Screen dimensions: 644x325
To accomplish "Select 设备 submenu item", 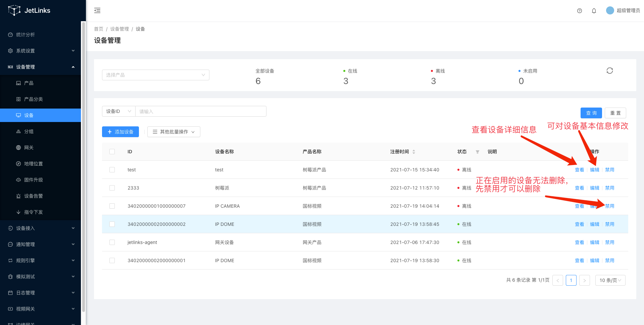I will point(40,115).
